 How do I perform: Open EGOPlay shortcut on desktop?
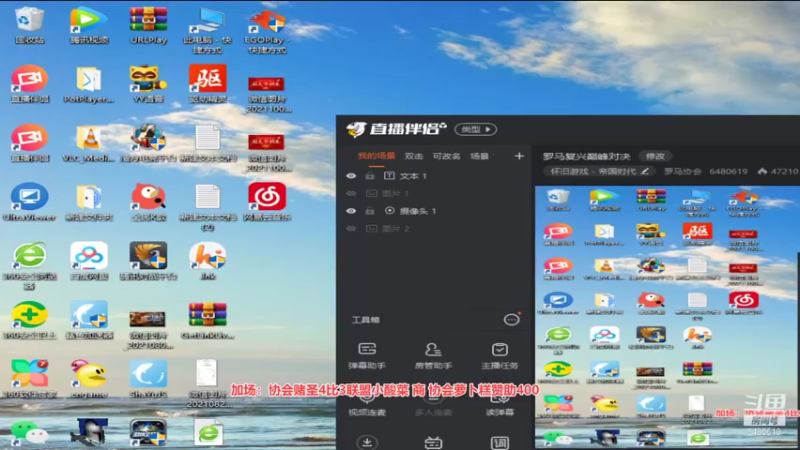tap(266, 31)
